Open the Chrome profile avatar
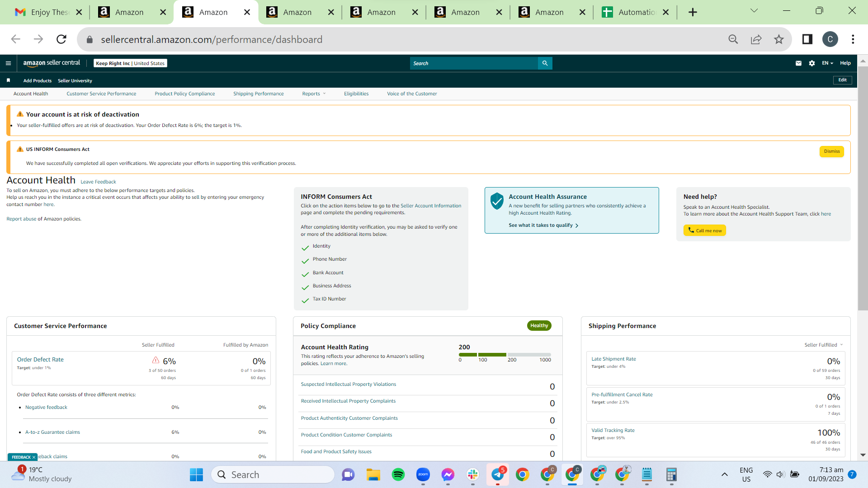868x488 pixels. point(830,39)
